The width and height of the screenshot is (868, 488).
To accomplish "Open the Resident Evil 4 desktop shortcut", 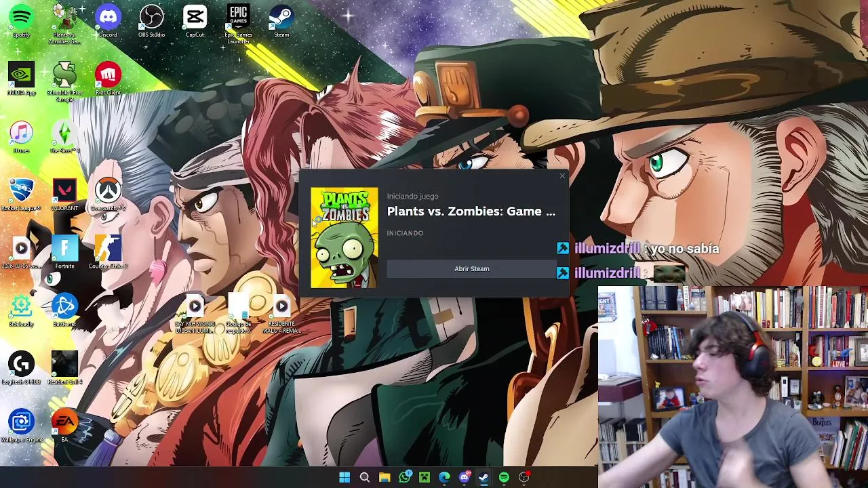I will tap(64, 368).
